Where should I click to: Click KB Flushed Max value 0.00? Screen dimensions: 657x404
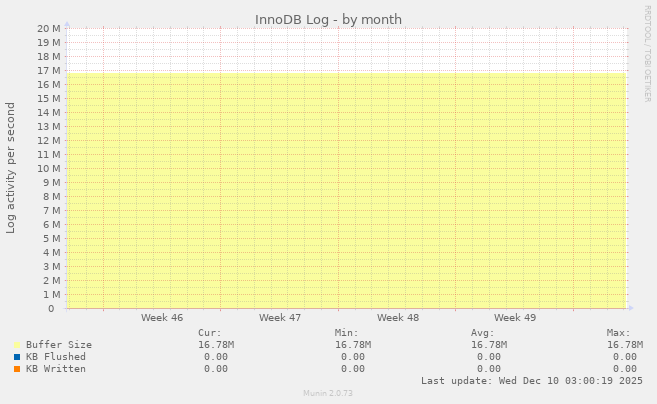pyautogui.click(x=625, y=357)
